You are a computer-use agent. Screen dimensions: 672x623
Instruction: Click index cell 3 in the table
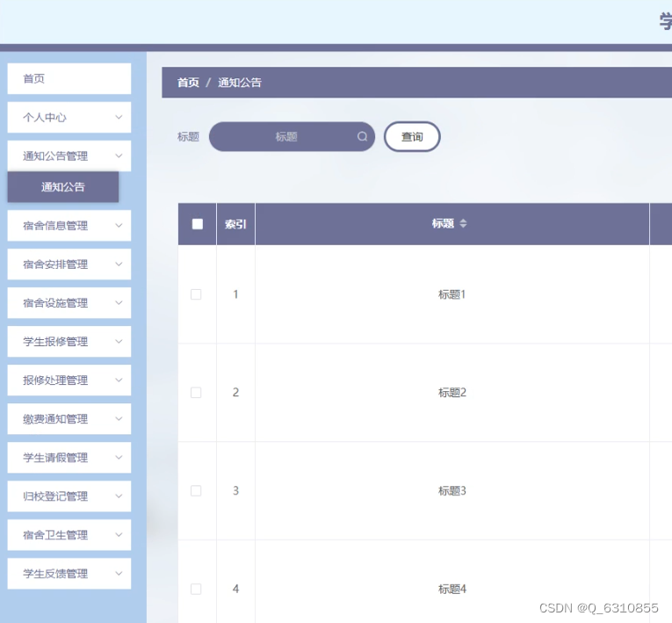tap(235, 490)
